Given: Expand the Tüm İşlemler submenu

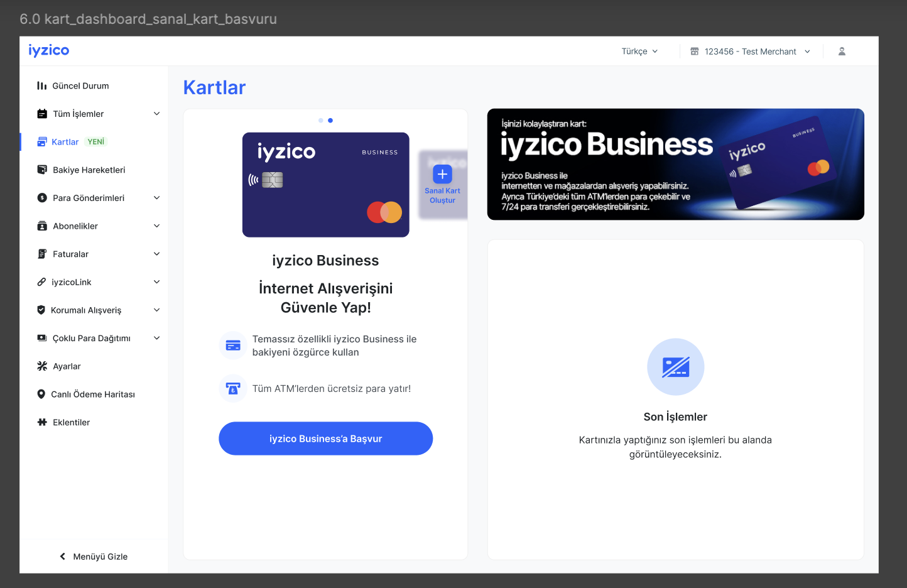Looking at the screenshot, I should click(156, 114).
